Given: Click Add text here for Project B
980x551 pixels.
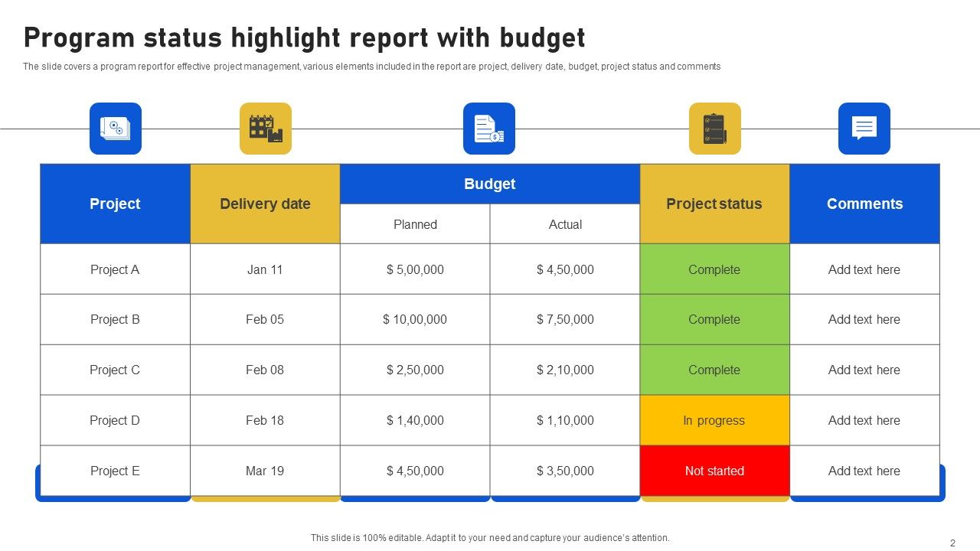Looking at the screenshot, I should [864, 319].
